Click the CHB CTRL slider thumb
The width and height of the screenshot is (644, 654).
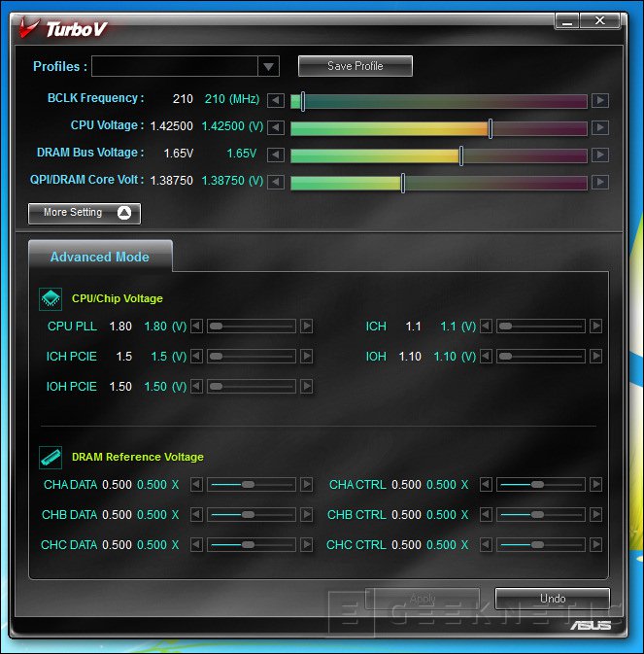tap(537, 515)
